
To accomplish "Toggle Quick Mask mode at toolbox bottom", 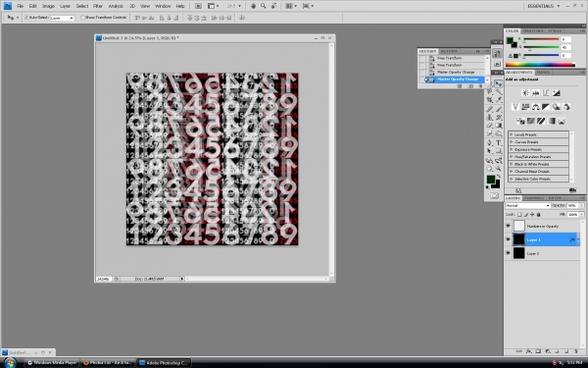I will (494, 195).
